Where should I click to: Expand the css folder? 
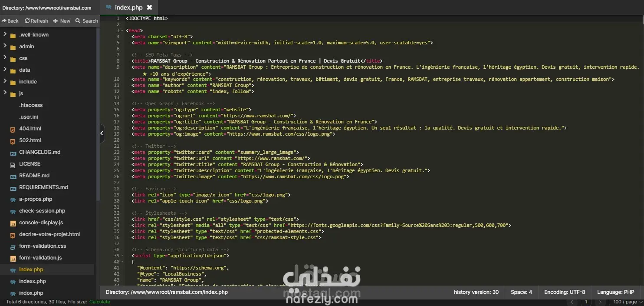coord(5,58)
